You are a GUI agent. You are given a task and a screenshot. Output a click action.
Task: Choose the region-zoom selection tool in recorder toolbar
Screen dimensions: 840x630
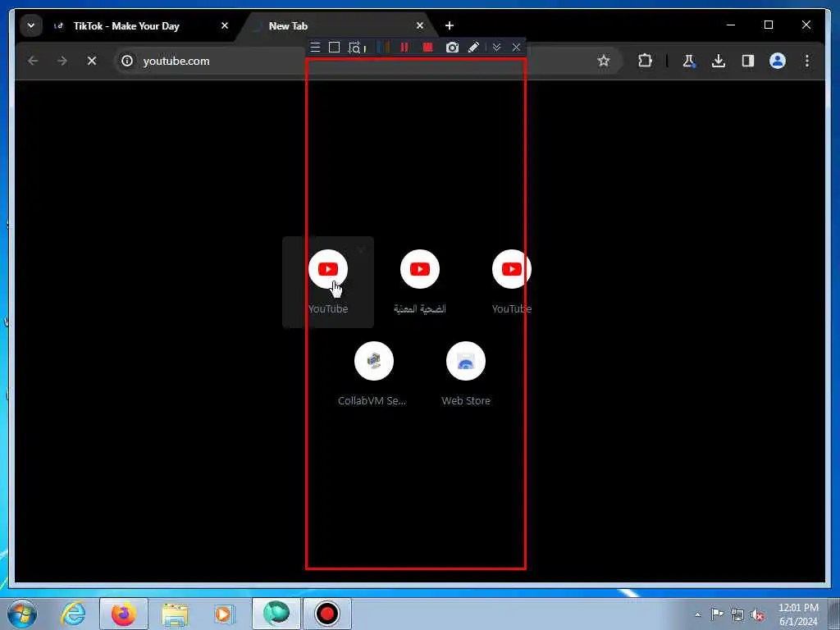click(x=354, y=48)
